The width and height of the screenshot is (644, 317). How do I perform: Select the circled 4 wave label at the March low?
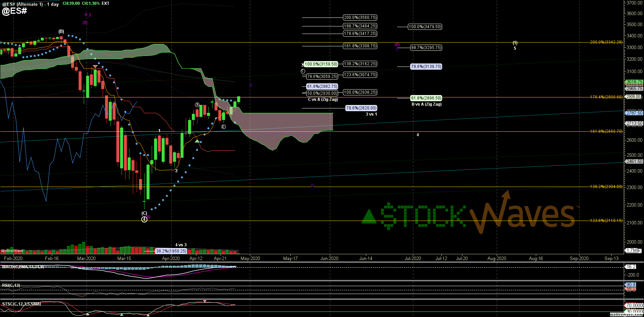(145, 219)
